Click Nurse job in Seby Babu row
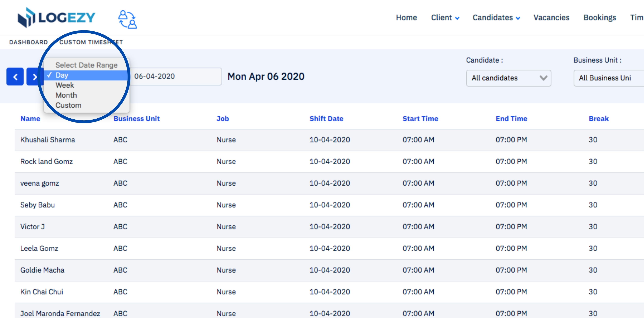 click(x=226, y=205)
